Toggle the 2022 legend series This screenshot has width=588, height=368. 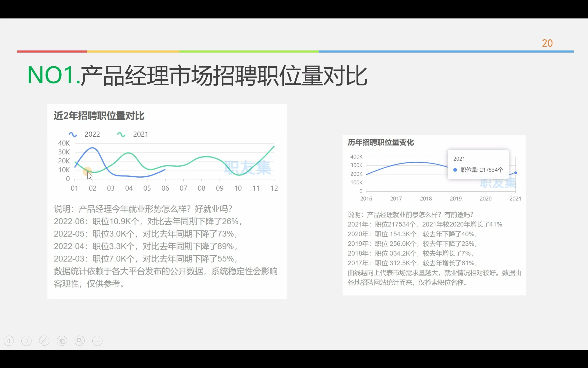(84, 134)
